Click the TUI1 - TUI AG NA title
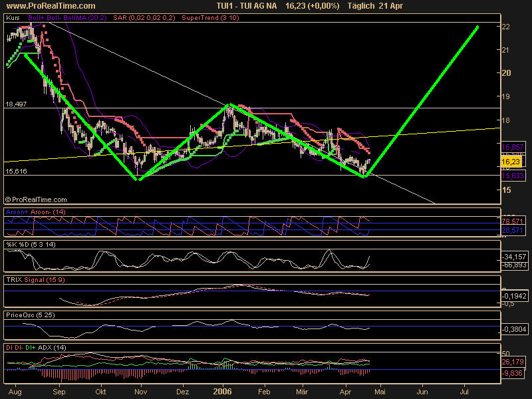532x399 pixels. (246, 6)
